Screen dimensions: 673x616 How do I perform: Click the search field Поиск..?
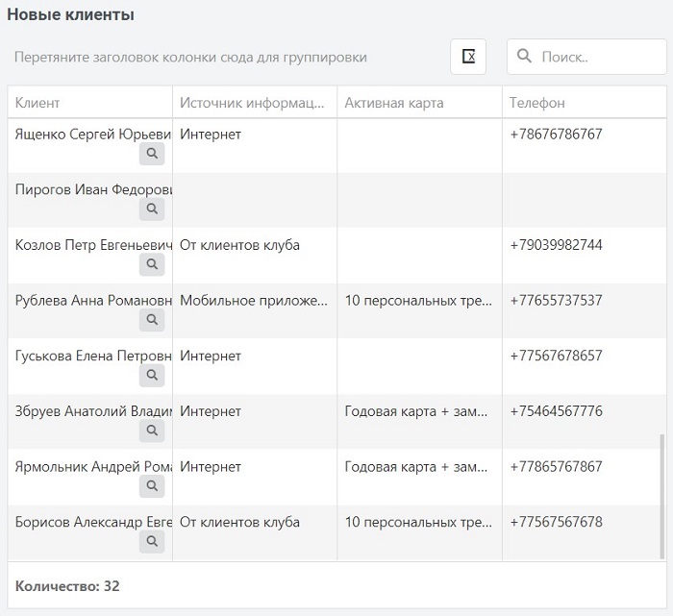[x=586, y=57]
